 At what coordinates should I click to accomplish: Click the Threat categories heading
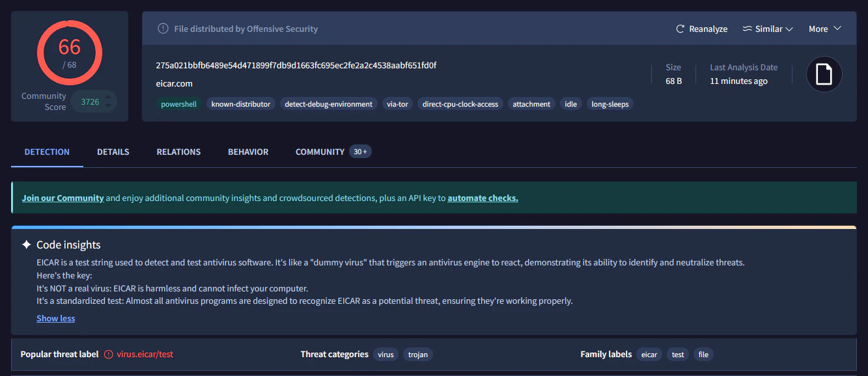[x=335, y=355]
